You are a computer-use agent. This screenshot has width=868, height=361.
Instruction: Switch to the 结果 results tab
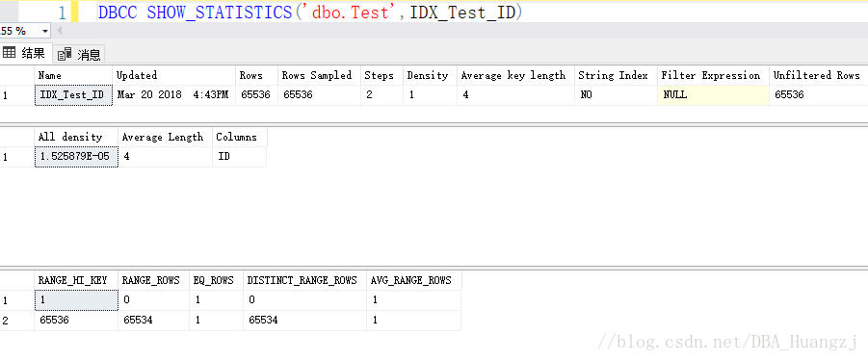point(26,53)
